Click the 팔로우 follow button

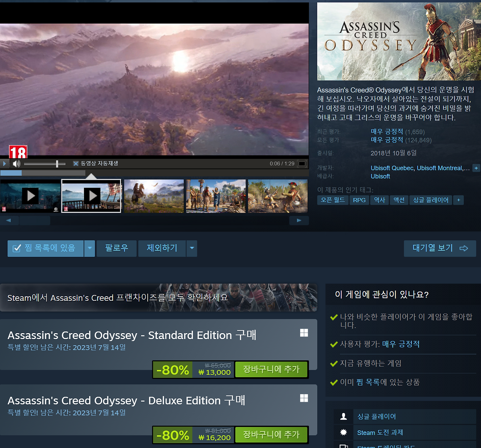tap(116, 248)
